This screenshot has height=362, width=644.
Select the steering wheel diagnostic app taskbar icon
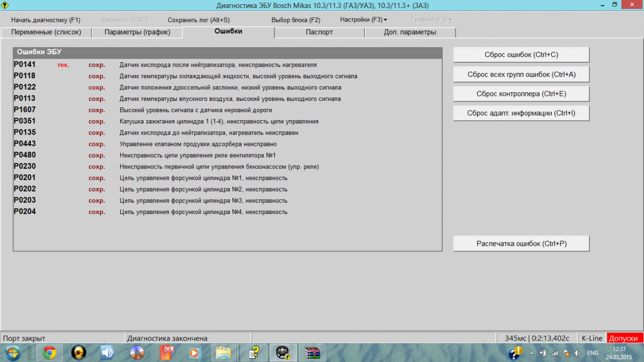tap(283, 352)
